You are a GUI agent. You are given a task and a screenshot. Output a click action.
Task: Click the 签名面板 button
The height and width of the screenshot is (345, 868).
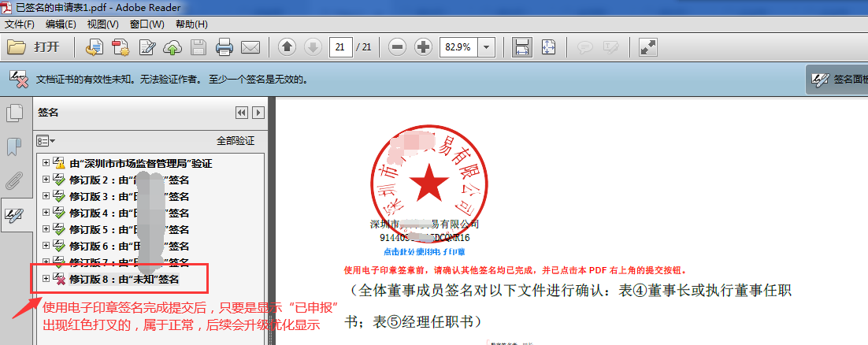point(837,80)
